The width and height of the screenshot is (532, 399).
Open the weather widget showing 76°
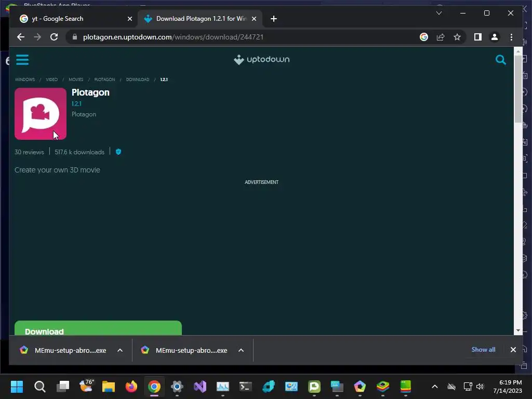[x=86, y=387]
